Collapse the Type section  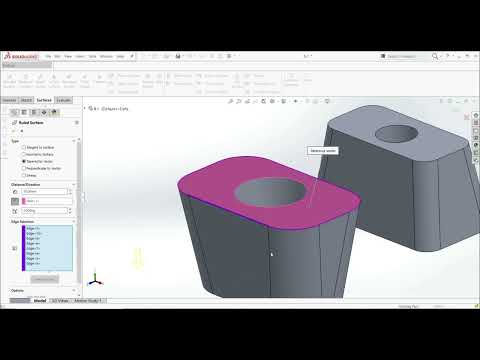pyautogui.click(x=74, y=141)
